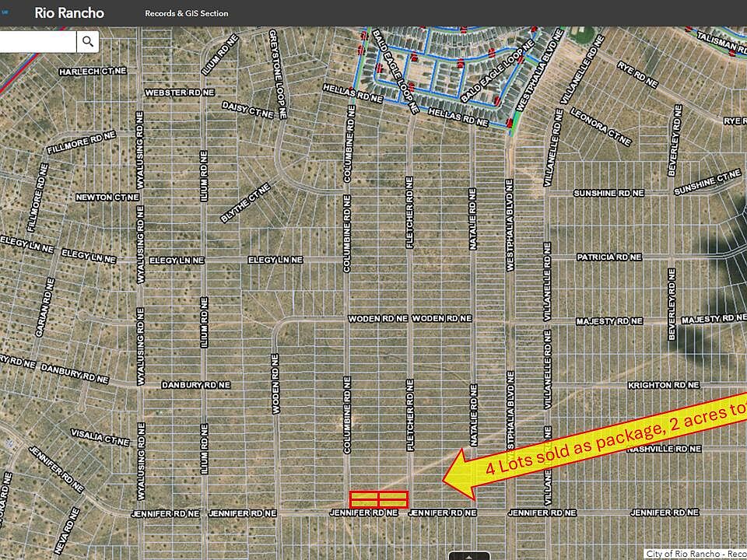Click the LEONORA CT NE street label
This screenshot has height=560, width=747.
pyautogui.click(x=601, y=127)
